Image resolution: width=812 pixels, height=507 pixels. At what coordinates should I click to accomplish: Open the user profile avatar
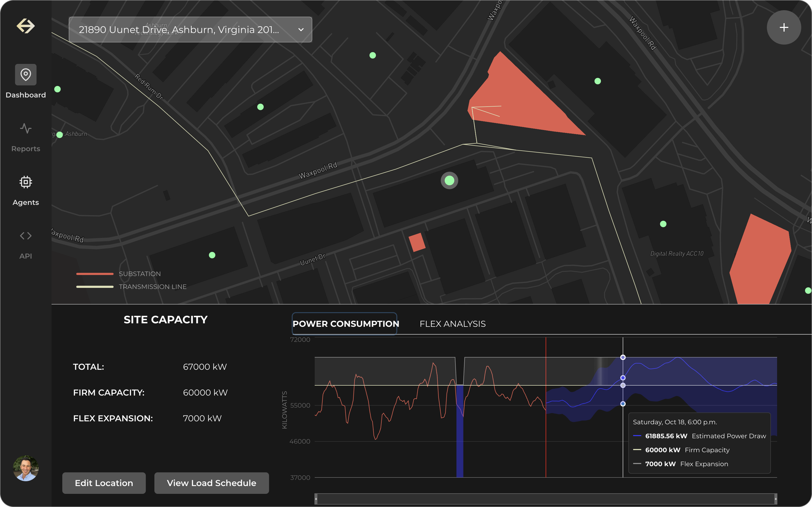[x=26, y=468]
